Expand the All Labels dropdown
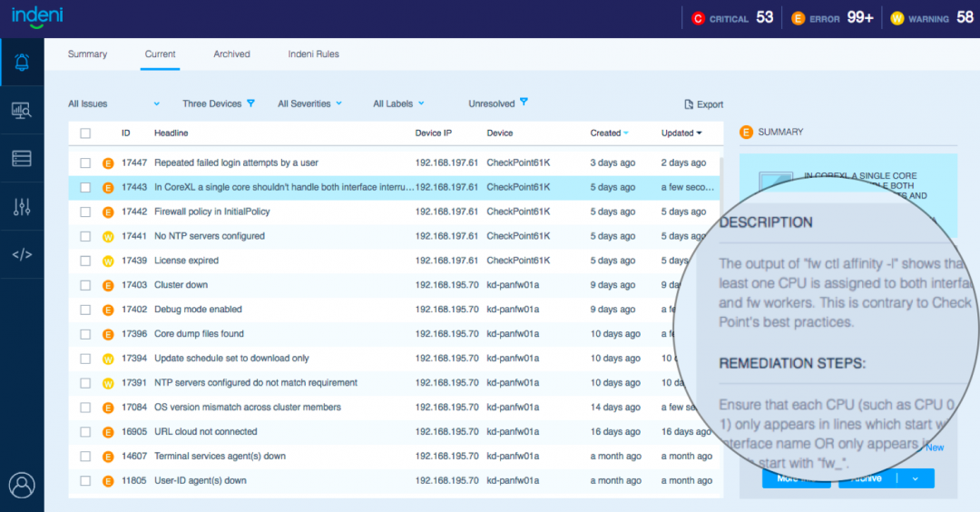This screenshot has height=512, width=980. point(398,103)
